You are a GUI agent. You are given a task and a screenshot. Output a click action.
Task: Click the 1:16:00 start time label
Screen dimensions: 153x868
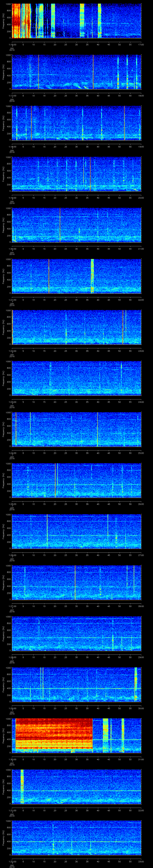pos(12,44)
